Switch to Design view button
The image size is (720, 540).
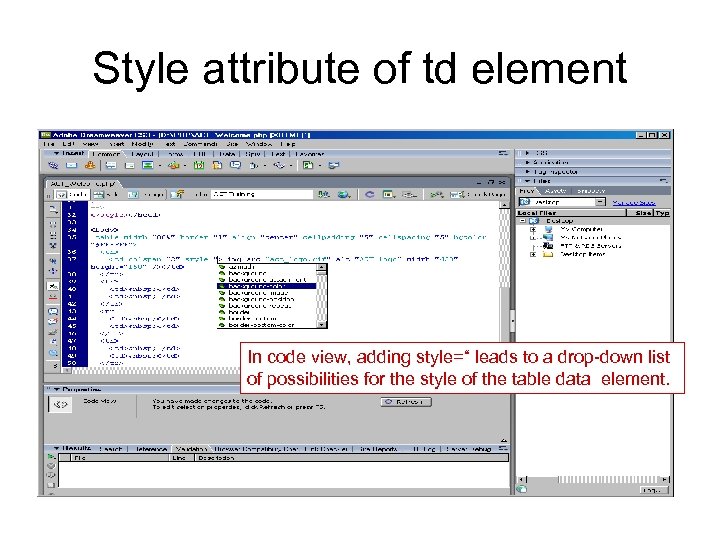click(x=146, y=195)
